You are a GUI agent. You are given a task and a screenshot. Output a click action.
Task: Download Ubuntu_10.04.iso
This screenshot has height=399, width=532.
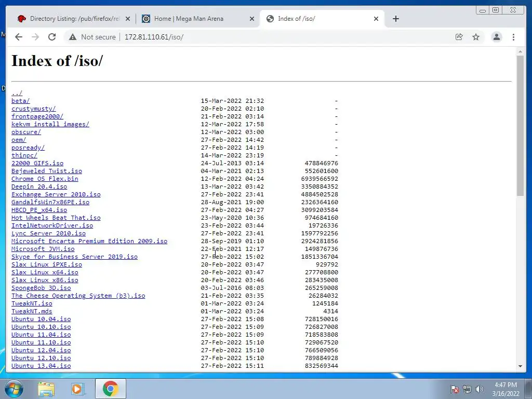click(x=41, y=320)
